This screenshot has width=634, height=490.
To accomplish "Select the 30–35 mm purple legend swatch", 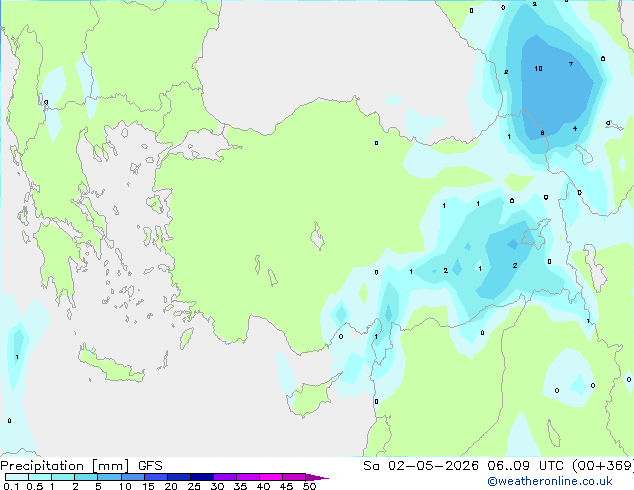I will 224,477.
